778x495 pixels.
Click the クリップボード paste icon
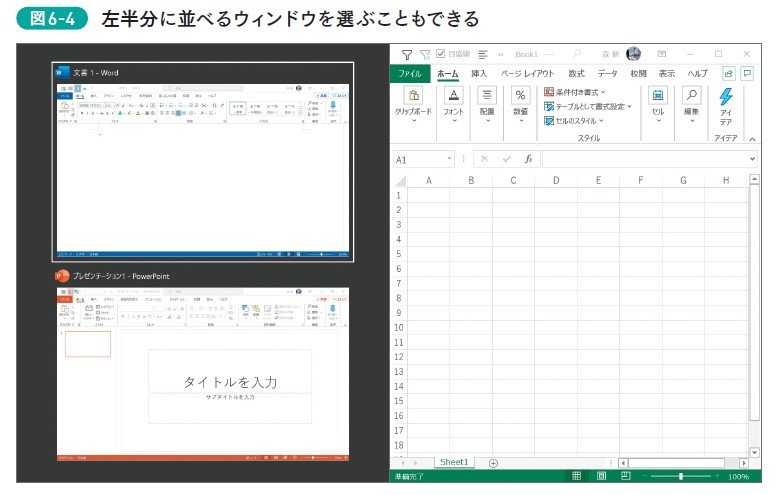click(x=414, y=95)
